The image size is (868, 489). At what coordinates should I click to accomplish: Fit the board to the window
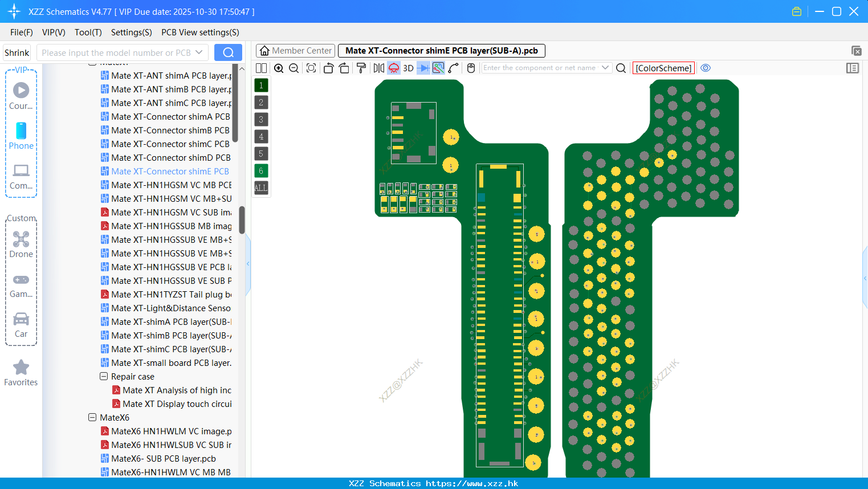tap(311, 68)
